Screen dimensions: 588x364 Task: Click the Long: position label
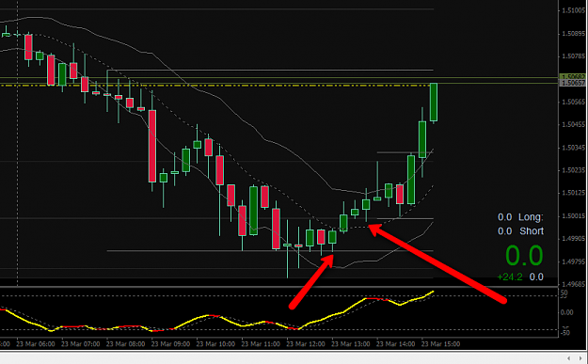[531, 217]
